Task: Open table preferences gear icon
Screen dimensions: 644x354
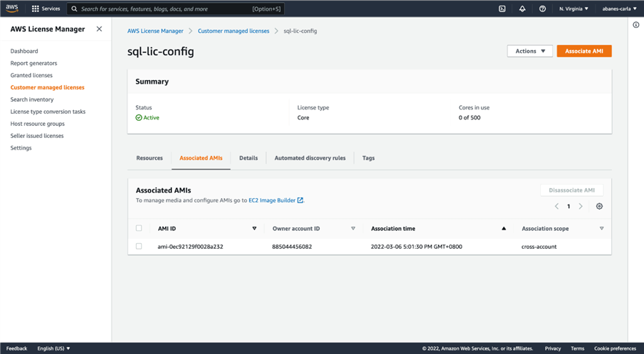Action: (x=600, y=206)
